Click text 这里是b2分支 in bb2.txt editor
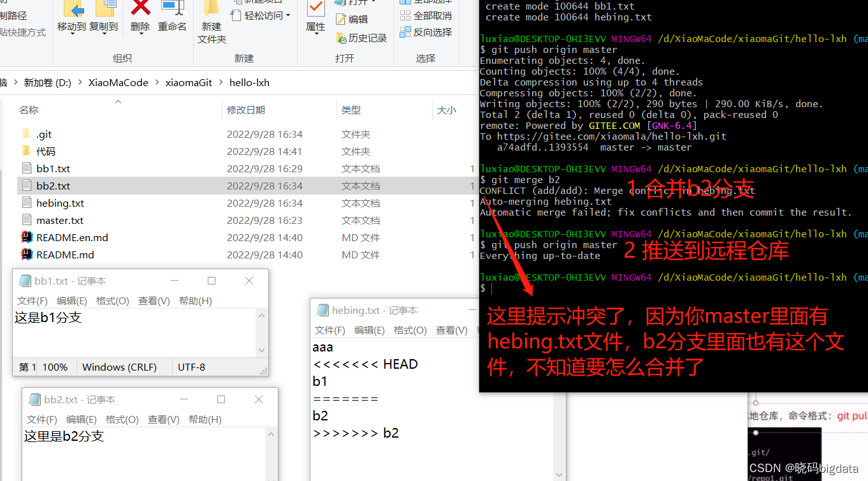The image size is (868, 481). [64, 436]
